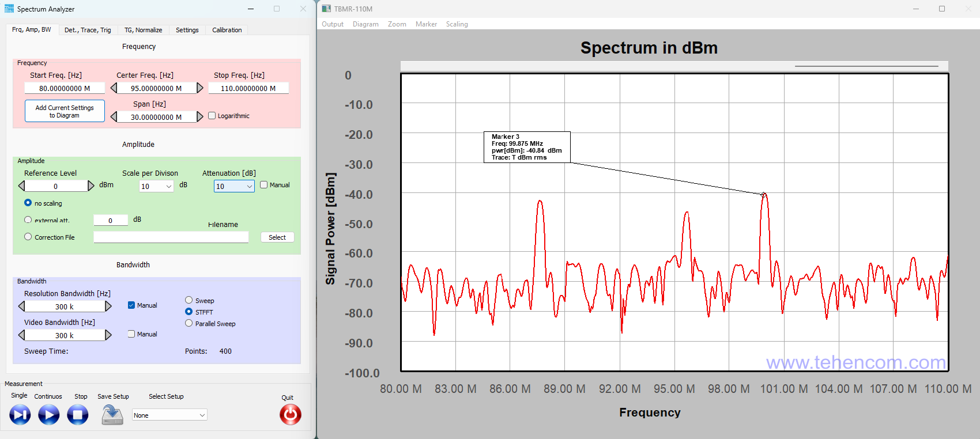Screen dimensions: 980x439
Task: Stop the running measurement
Action: pos(77,414)
